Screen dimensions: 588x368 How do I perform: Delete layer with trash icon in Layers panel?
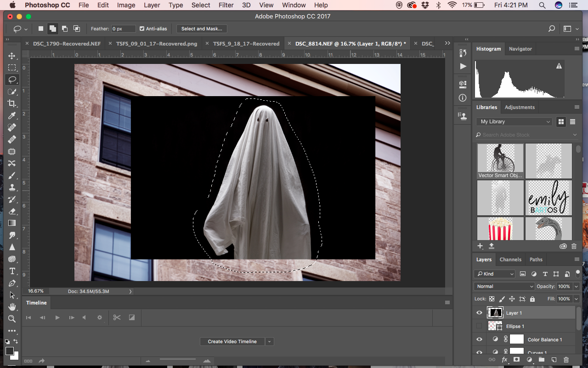tap(566, 360)
